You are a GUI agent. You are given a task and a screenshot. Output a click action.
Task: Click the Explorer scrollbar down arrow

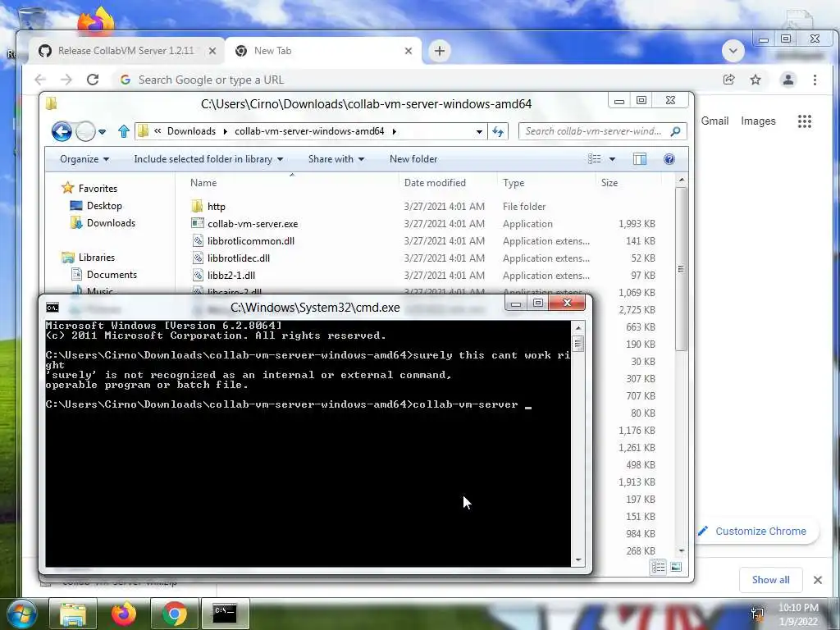(x=681, y=550)
